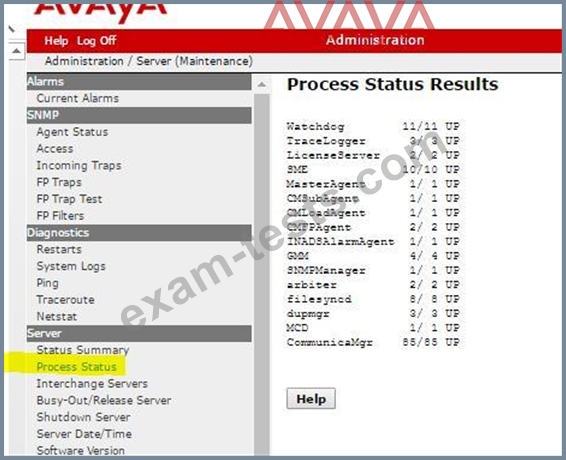Select FP Filters menu item
This screenshot has width=566, height=460.
(x=60, y=216)
